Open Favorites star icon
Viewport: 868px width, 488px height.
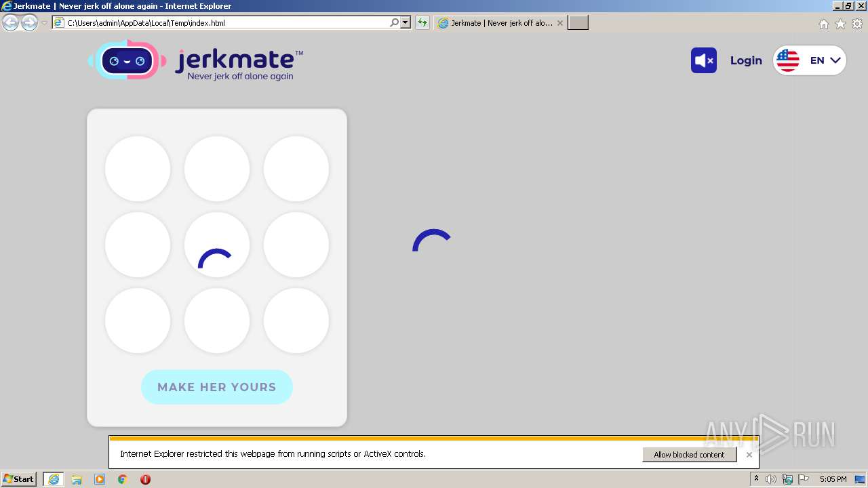pos(840,24)
